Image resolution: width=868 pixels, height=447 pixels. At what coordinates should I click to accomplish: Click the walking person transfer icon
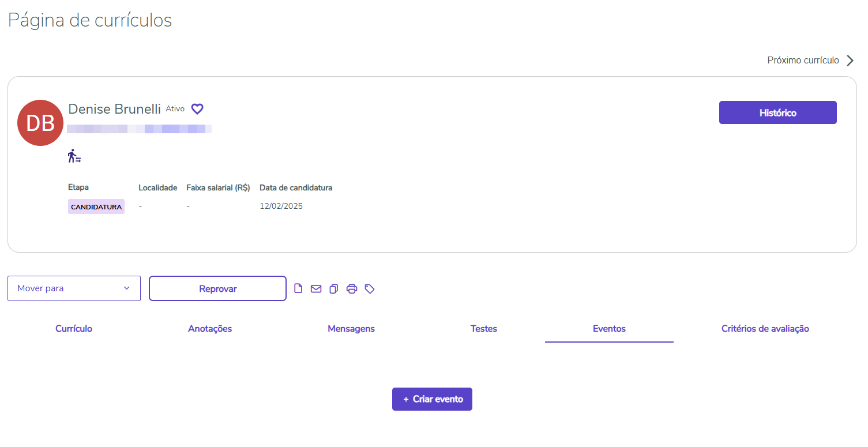click(x=74, y=156)
